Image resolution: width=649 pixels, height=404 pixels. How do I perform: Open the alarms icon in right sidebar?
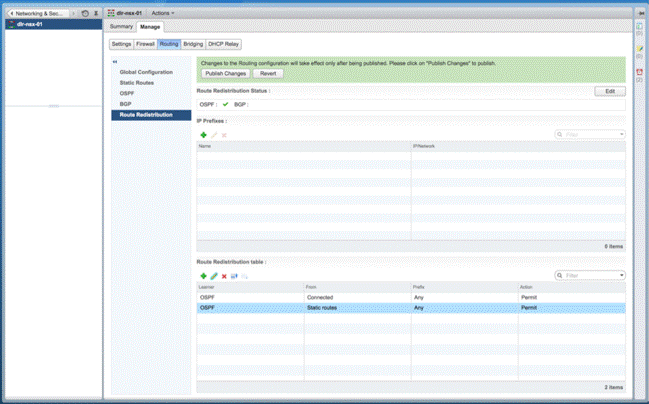pyautogui.click(x=640, y=72)
